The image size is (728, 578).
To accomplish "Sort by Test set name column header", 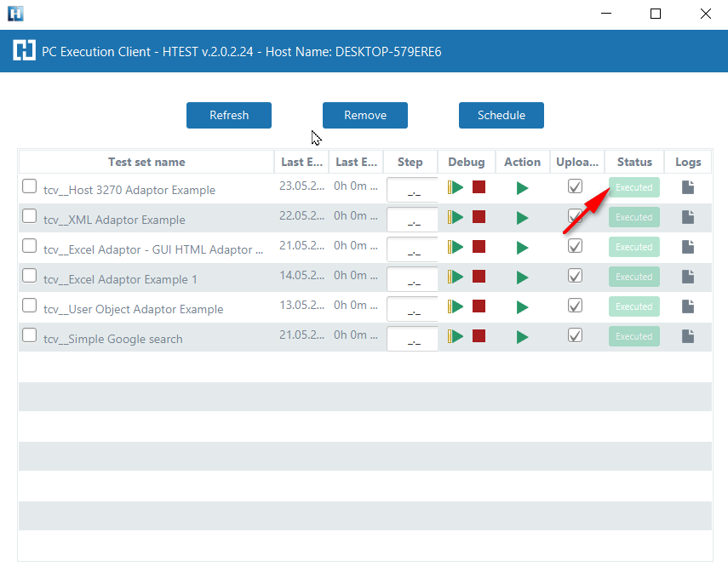I will coord(146,162).
